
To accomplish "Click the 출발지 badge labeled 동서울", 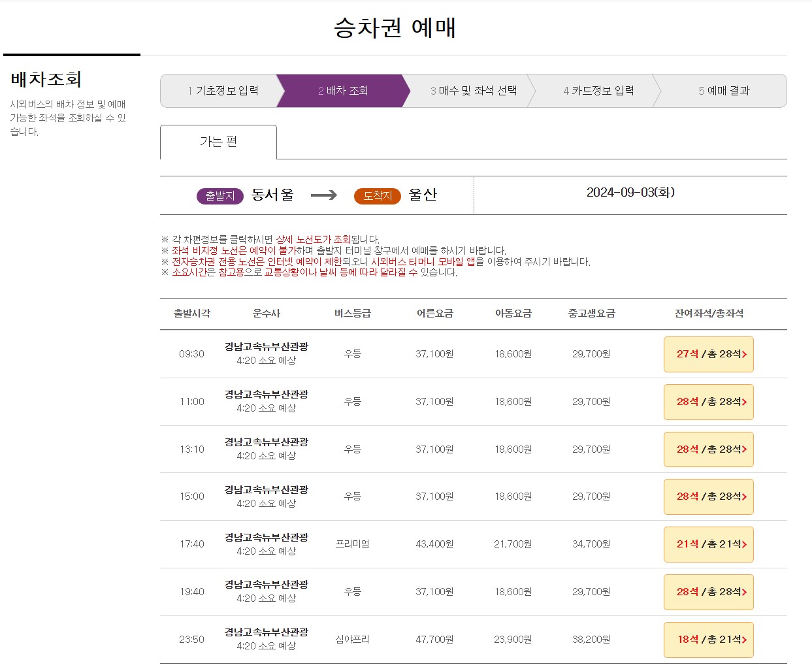I will 219,195.
